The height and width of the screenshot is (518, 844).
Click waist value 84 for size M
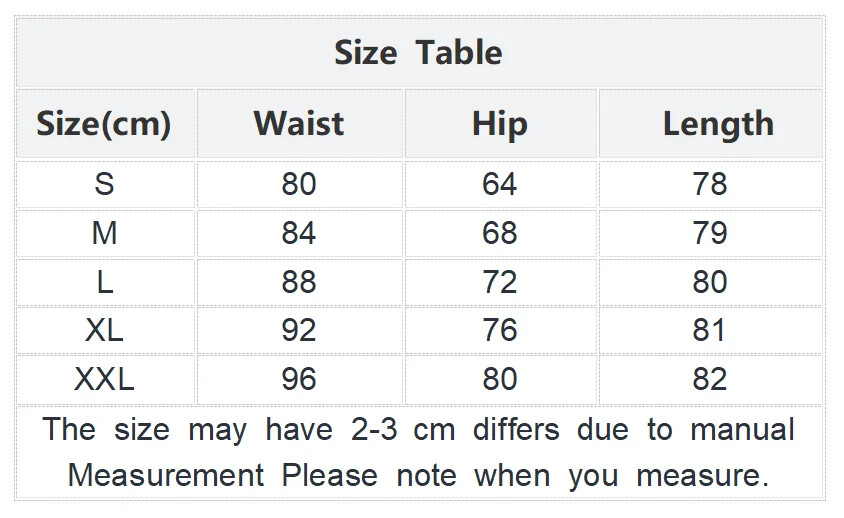[299, 233]
